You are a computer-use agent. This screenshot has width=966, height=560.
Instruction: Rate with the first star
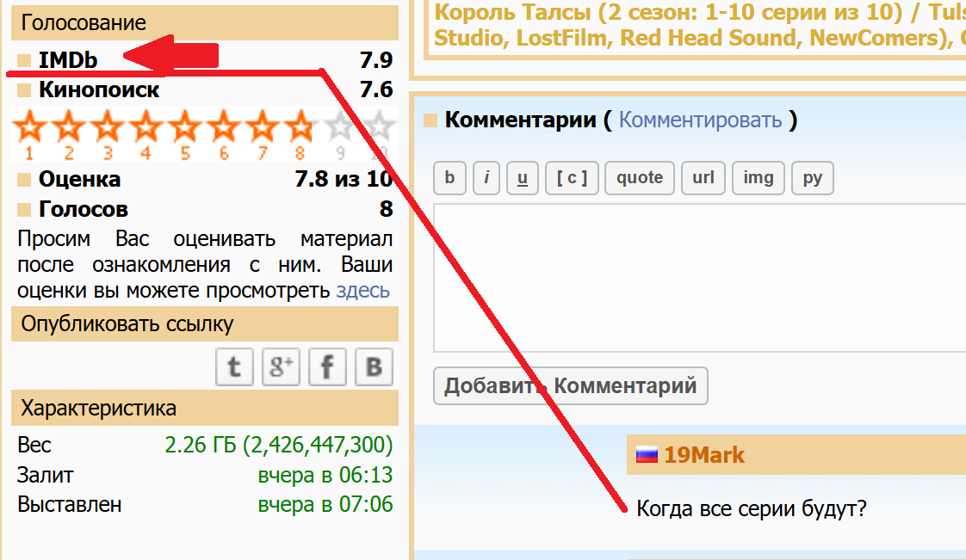tap(30, 129)
